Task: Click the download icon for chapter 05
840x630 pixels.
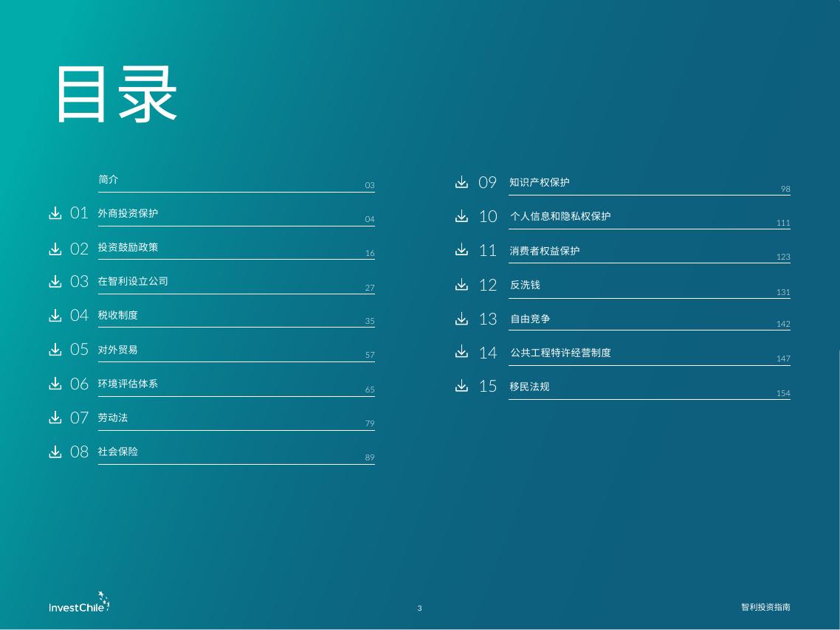Action: pos(55,349)
